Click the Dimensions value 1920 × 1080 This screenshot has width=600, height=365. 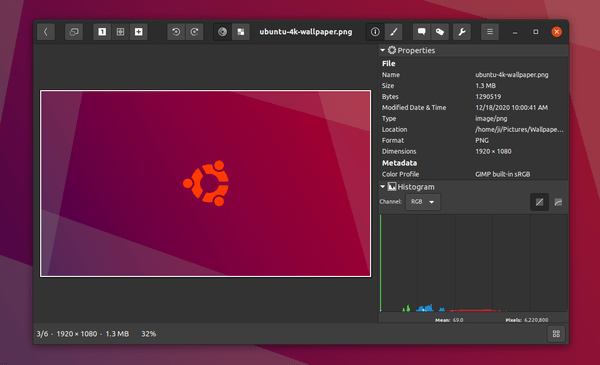click(x=493, y=151)
